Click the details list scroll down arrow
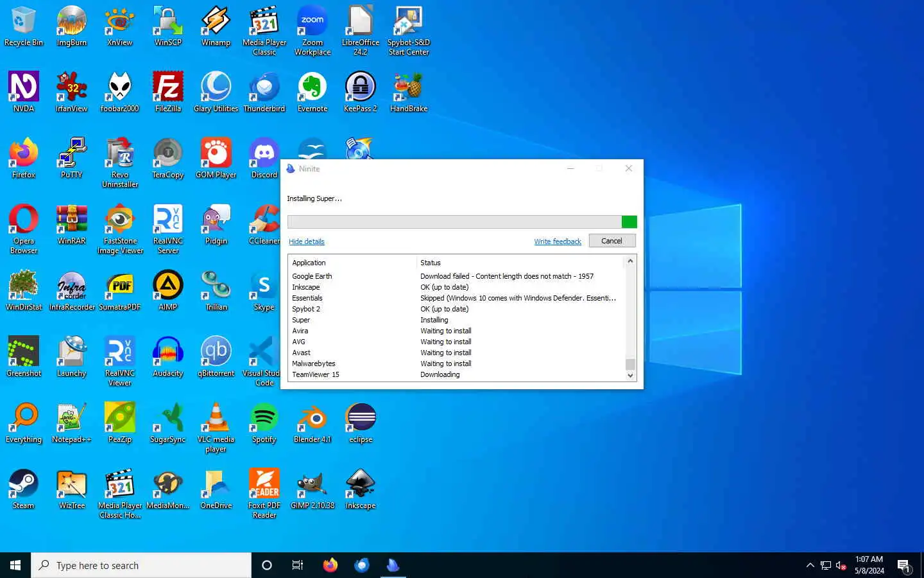Viewport: 924px width, 578px height. (630, 376)
